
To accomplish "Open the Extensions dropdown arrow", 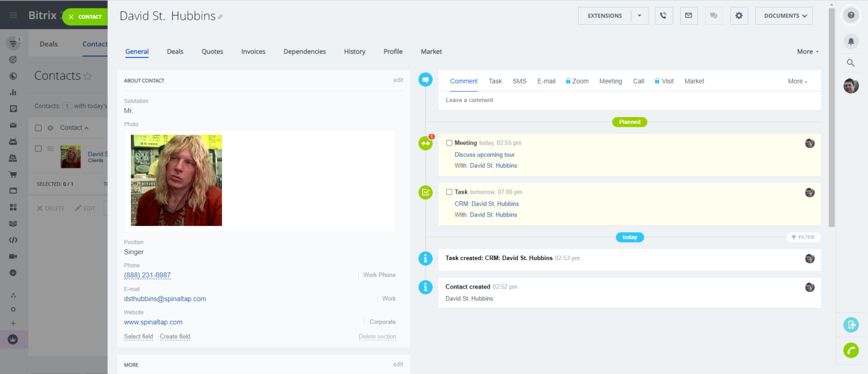I will click(x=640, y=16).
